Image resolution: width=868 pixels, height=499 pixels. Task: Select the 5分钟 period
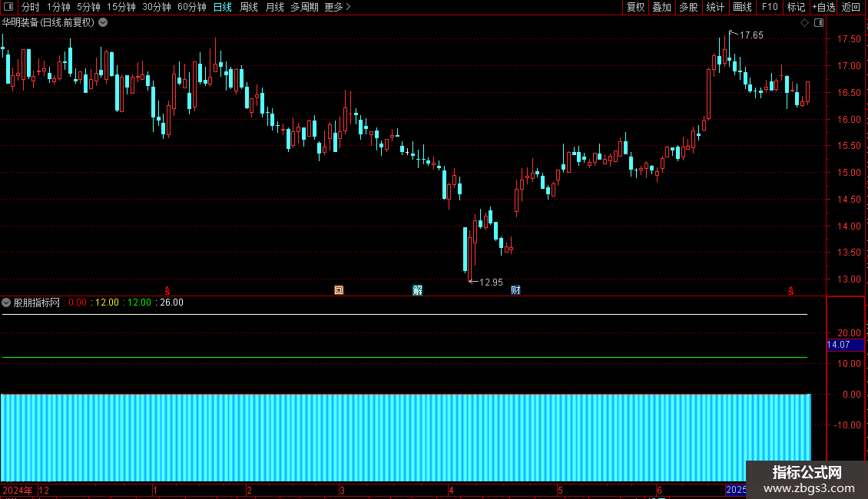click(x=88, y=7)
